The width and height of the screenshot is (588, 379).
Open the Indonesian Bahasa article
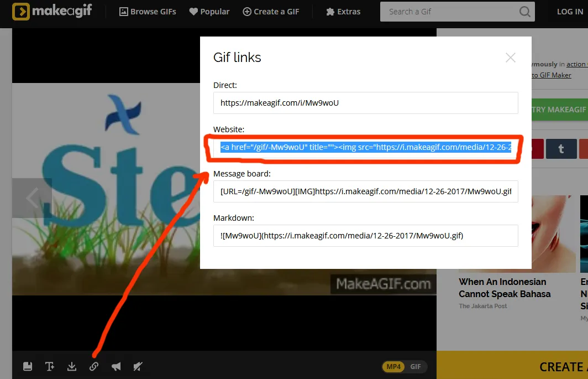[x=505, y=288]
